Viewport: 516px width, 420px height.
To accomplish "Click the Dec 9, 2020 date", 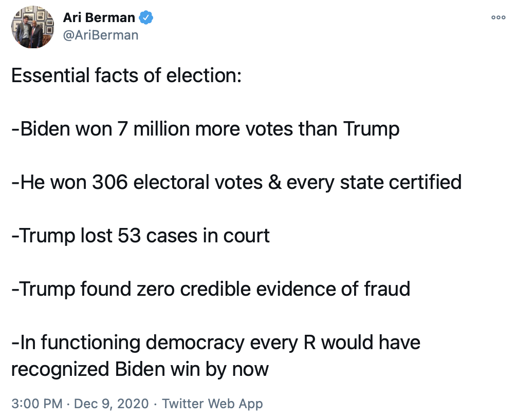I will point(111,403).
